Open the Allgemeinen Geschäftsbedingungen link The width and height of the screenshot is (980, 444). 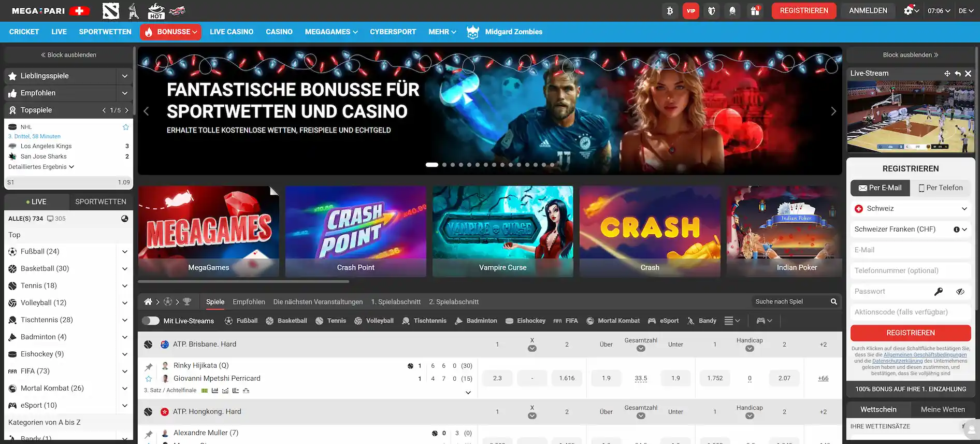click(925, 355)
